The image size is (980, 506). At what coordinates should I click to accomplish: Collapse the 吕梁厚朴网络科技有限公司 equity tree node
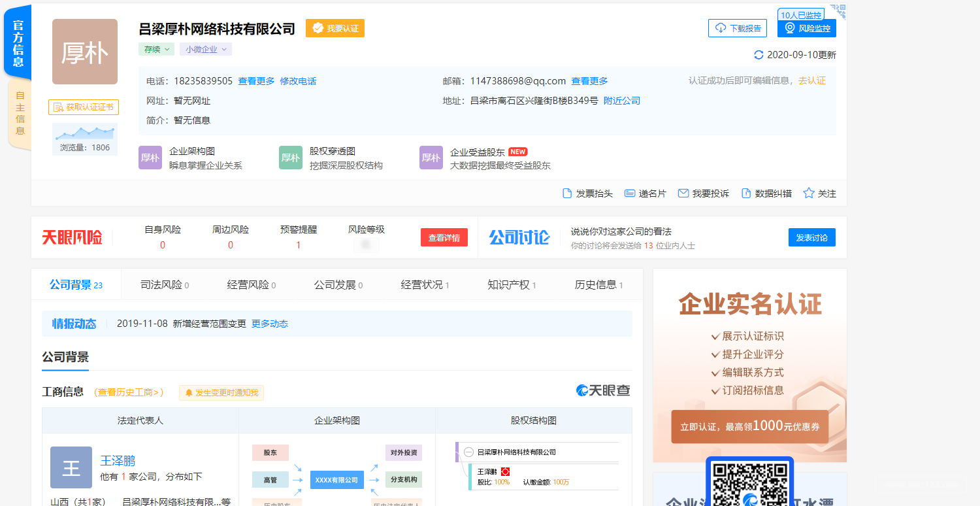coord(468,452)
